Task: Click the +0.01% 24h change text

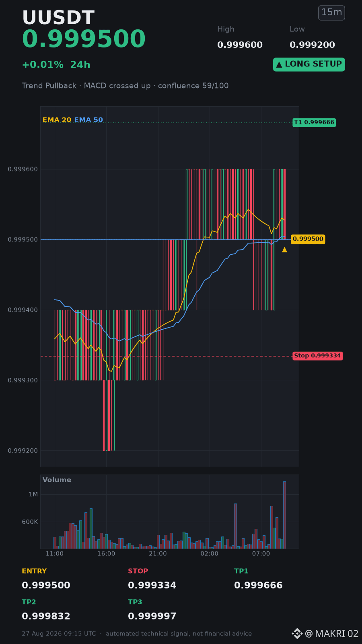Action: click(56, 65)
